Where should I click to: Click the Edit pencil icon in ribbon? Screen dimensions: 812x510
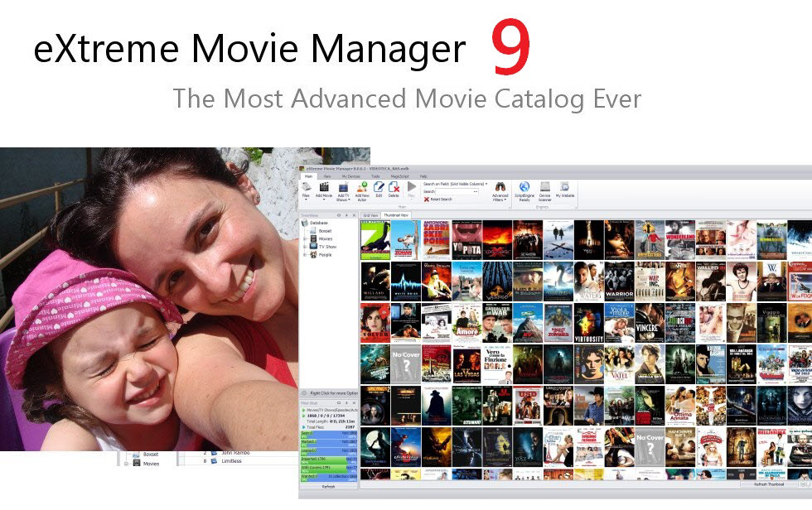click(x=379, y=187)
